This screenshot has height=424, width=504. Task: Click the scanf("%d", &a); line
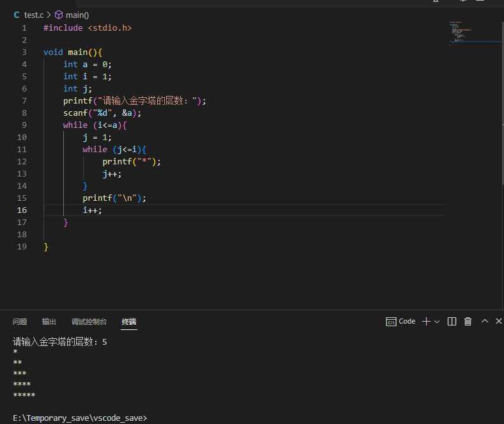102,113
